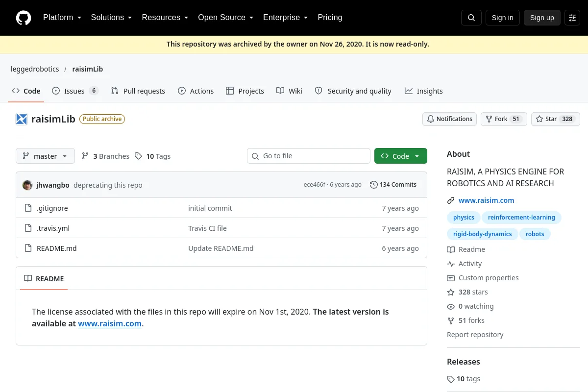The image size is (588, 392).
Task: Click the star icon next to 328 stars
Action: tap(451, 292)
